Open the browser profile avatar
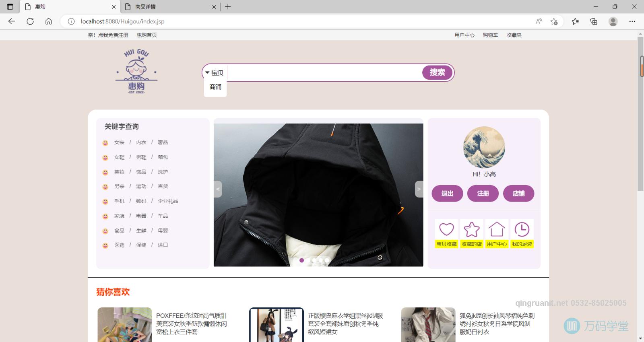Viewport: 644px width, 342px height. click(613, 21)
